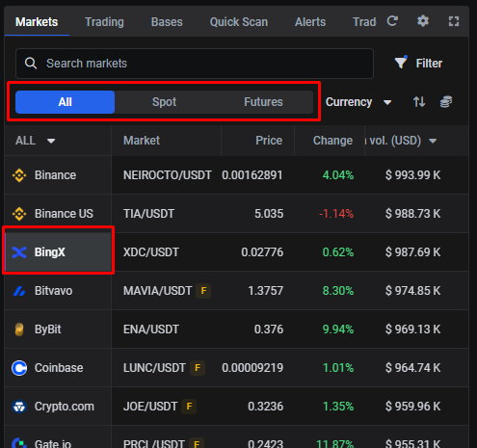477x448 pixels.
Task: Click the price 0.00162891
Action: (x=252, y=175)
